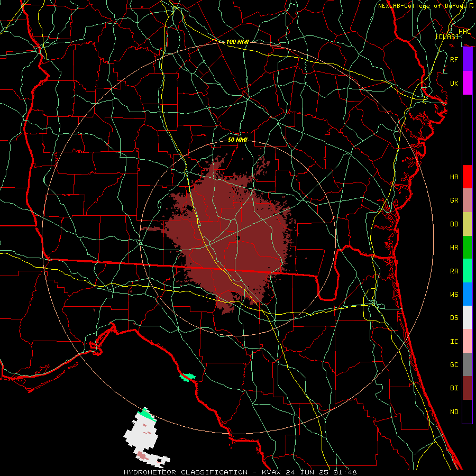Image resolution: width=476 pixels, height=476 pixels.
Task: Click the '50 NMI' range ring label
Action: click(x=237, y=140)
